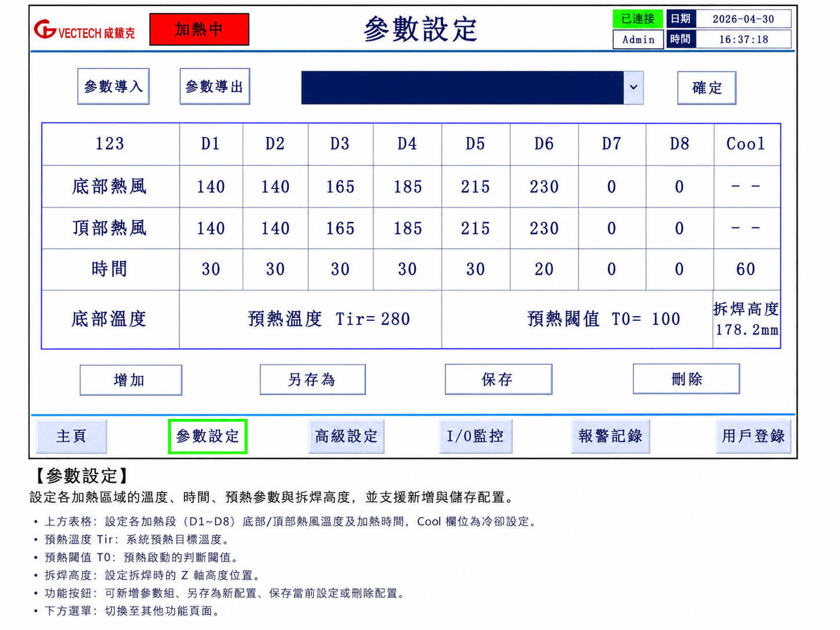Edit 頂部熱風 D7 value 0
The image size is (840, 630).
tap(612, 229)
